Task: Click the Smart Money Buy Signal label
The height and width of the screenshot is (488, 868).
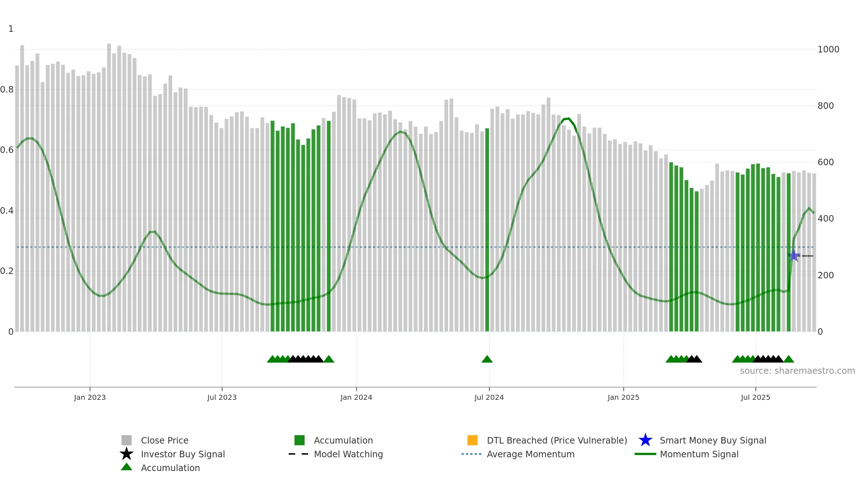Action: 713,440
